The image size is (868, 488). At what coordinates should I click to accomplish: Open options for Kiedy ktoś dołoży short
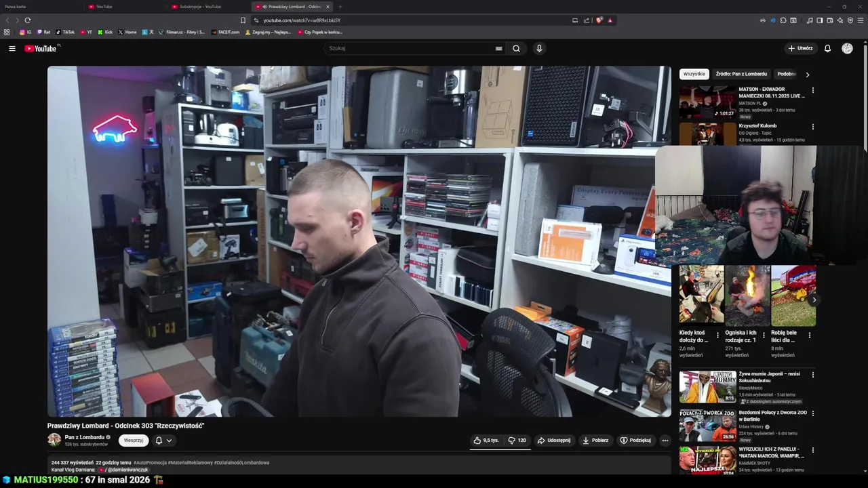point(718,335)
